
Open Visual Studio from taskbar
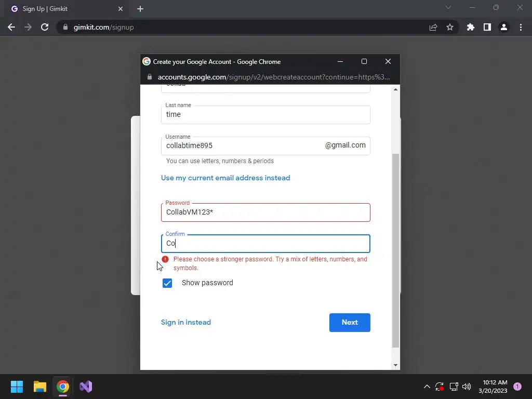(86, 387)
